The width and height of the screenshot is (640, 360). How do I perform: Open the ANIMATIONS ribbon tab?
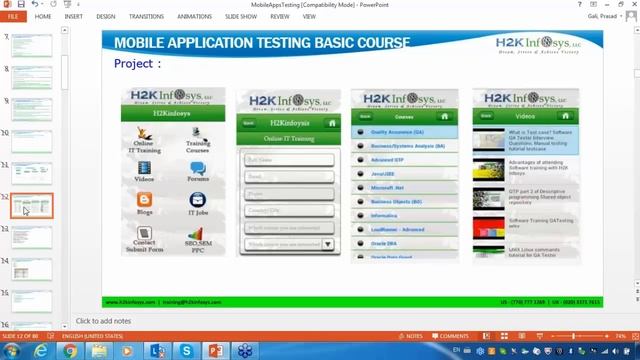coord(194,16)
